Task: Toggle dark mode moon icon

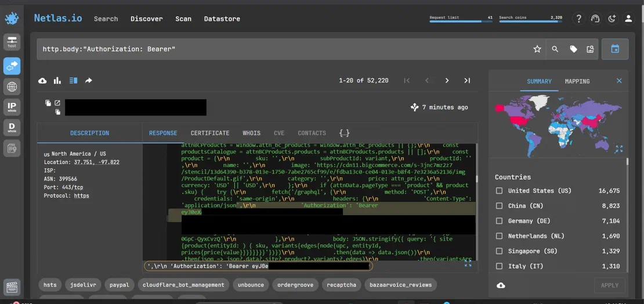Action: [x=612, y=19]
